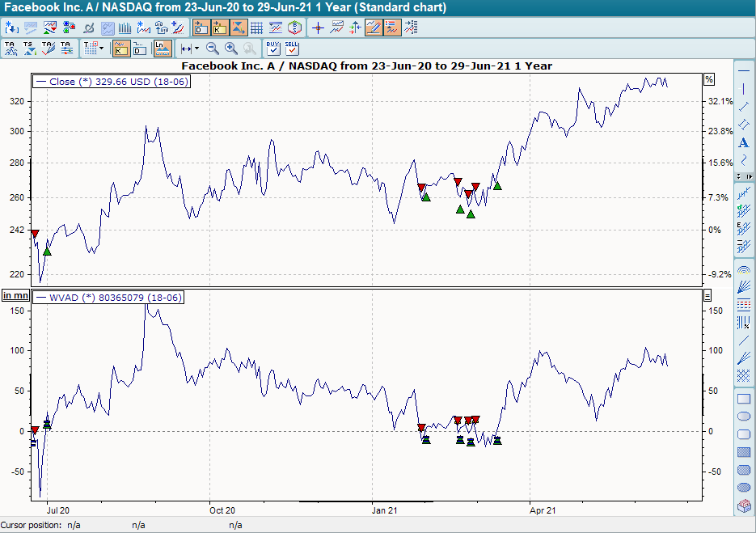
Task: Toggle the grid lines display
Action: [257, 27]
